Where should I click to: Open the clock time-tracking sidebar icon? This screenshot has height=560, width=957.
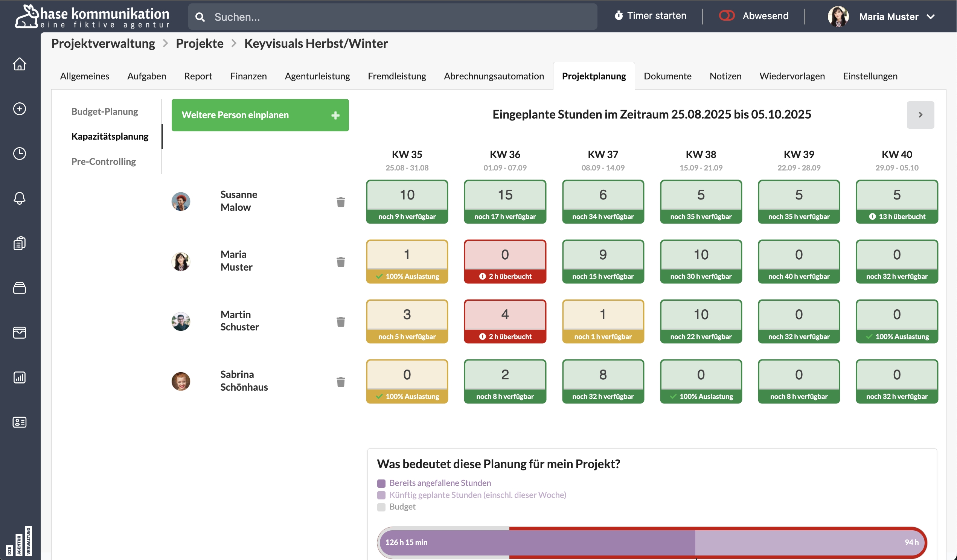pyautogui.click(x=19, y=154)
